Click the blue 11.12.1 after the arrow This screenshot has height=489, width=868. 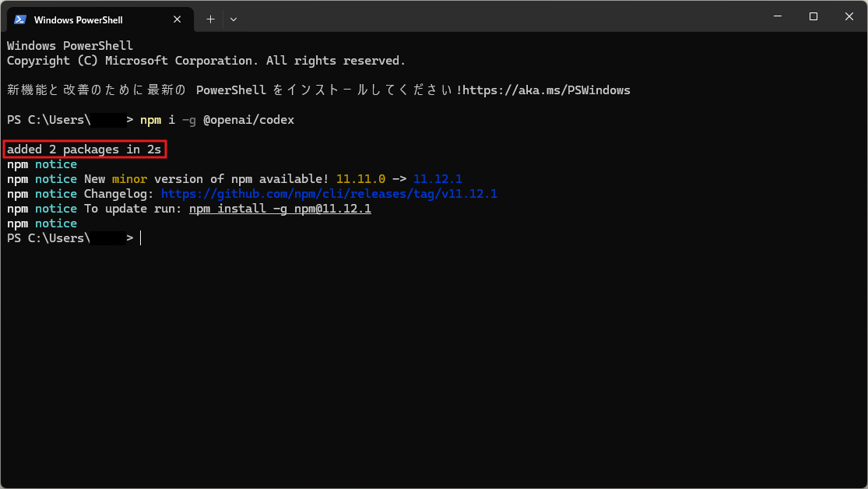438,179
